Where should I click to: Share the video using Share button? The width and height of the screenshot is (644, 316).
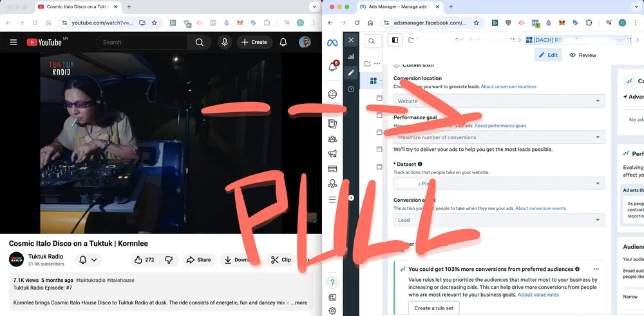point(198,260)
